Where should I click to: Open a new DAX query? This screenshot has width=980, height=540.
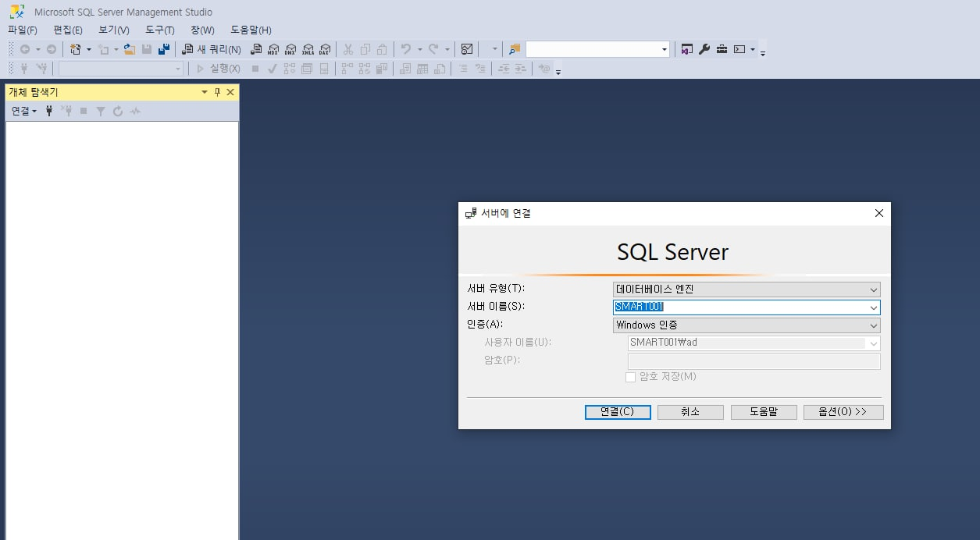pyautogui.click(x=325, y=49)
